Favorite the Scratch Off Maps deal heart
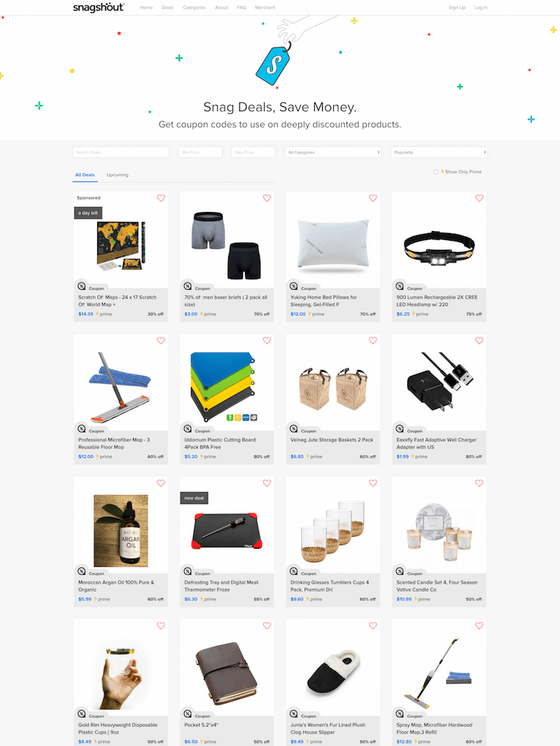Viewport: 560px width, 746px height. (161, 198)
